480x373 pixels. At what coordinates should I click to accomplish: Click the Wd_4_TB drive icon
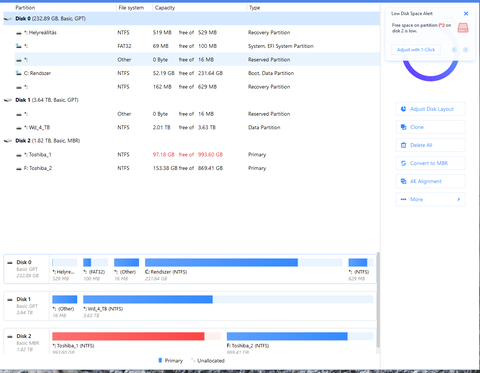click(19, 128)
